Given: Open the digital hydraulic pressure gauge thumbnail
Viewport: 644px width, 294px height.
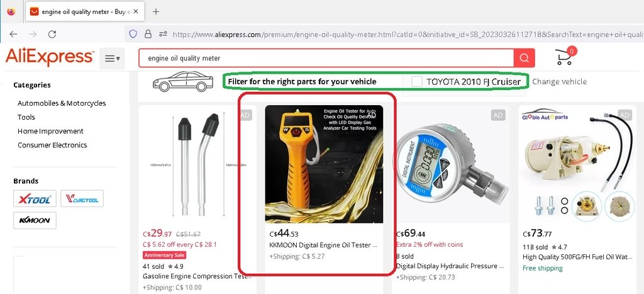Looking at the screenshot, I should pos(450,164).
